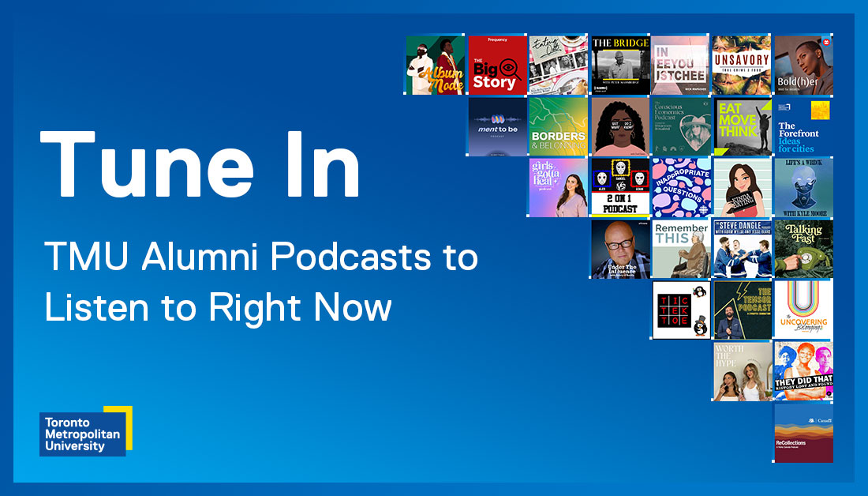The width and height of the screenshot is (868, 496).
Task: Select the Toronto Metropolitan University logo
Action: point(84,434)
